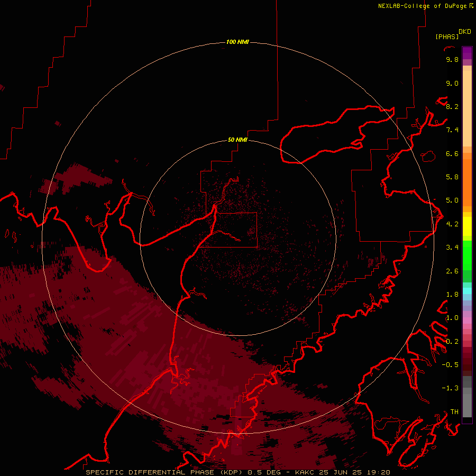
Task: Click the pink segment of color bar
Action: [x=467, y=321]
